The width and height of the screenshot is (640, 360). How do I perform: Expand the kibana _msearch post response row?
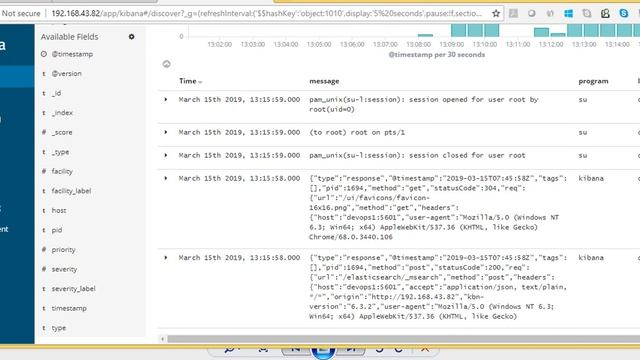(166, 258)
